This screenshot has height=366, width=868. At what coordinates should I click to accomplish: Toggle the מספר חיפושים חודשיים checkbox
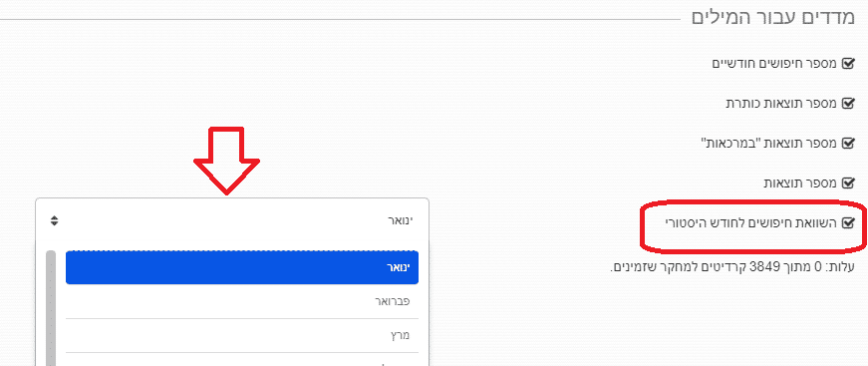848,63
